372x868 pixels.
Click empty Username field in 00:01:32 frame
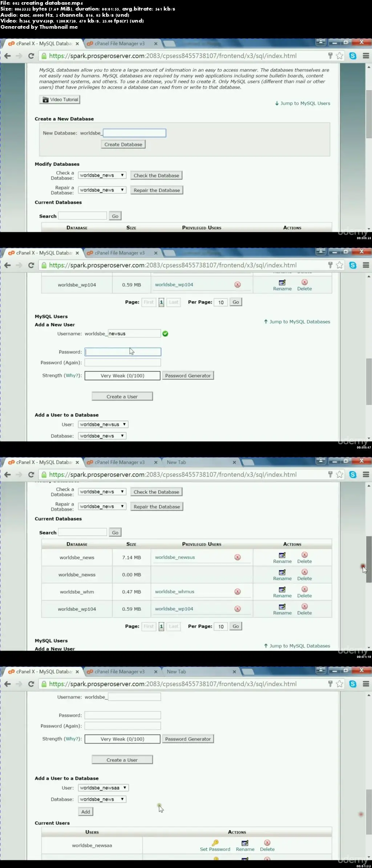(x=134, y=697)
